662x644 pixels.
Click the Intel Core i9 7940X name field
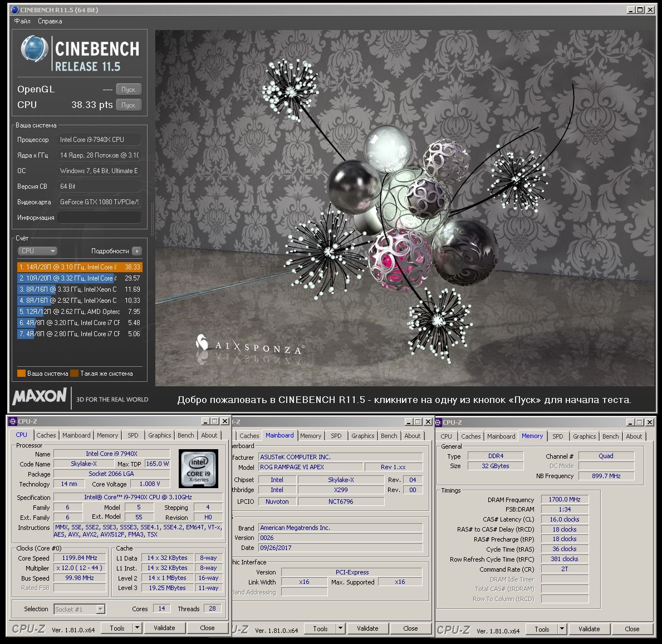[x=112, y=454]
